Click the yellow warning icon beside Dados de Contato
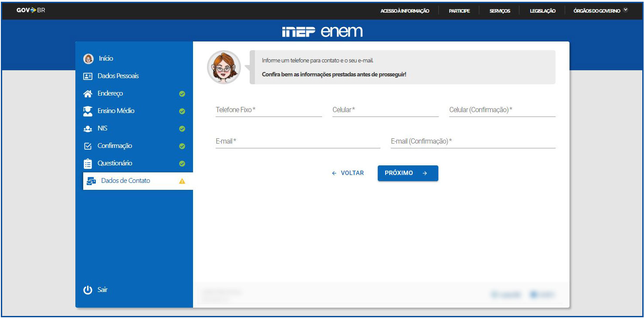 [x=182, y=181]
